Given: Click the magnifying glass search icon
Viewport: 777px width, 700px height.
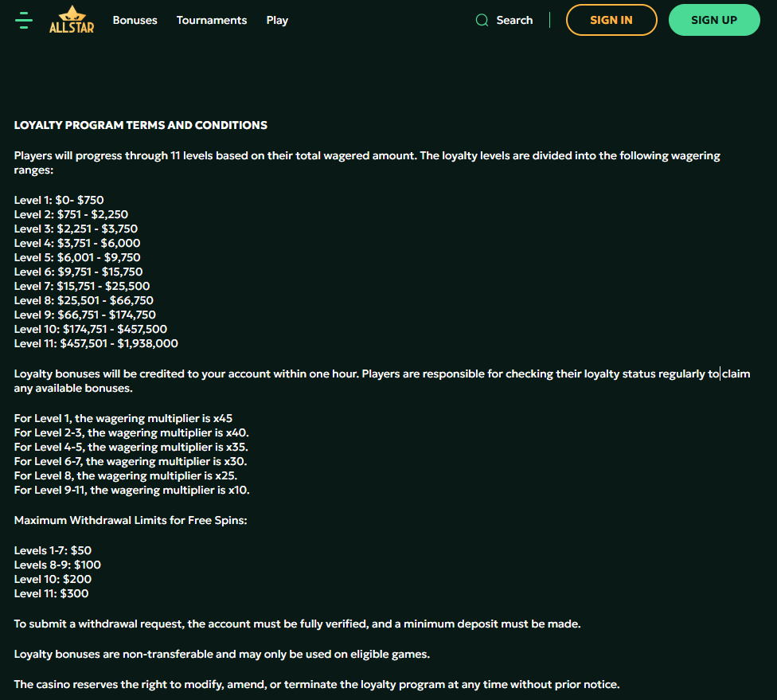Looking at the screenshot, I should point(482,21).
